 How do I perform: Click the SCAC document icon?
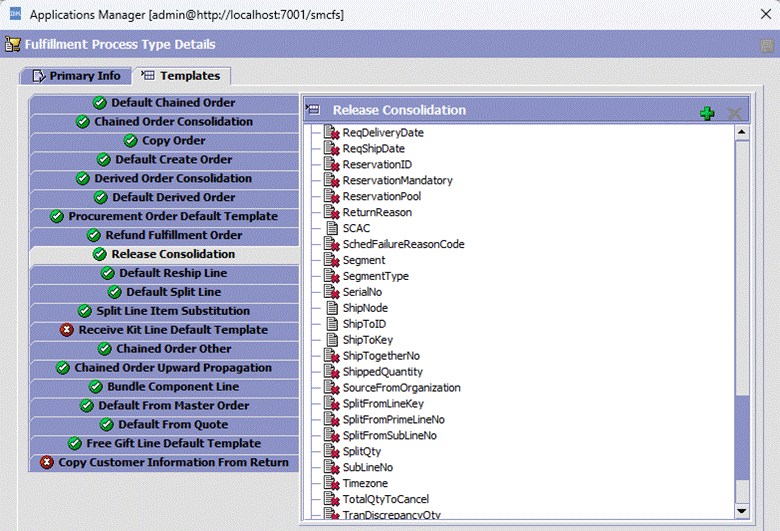click(x=333, y=229)
